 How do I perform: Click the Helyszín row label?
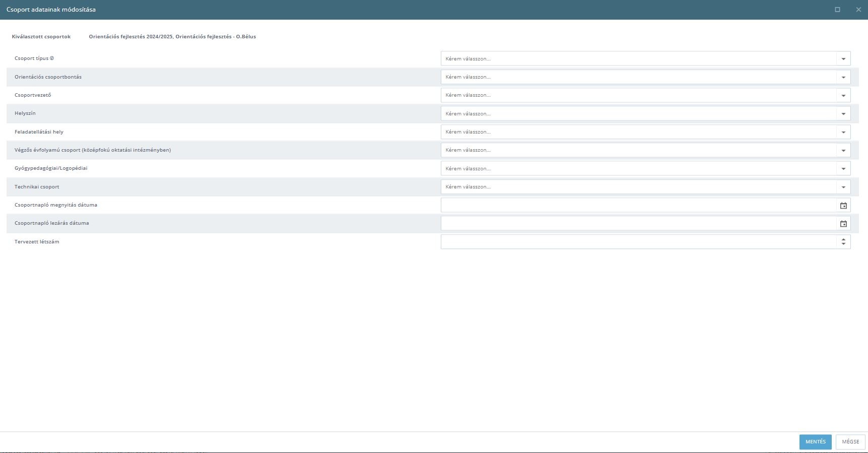[25, 113]
